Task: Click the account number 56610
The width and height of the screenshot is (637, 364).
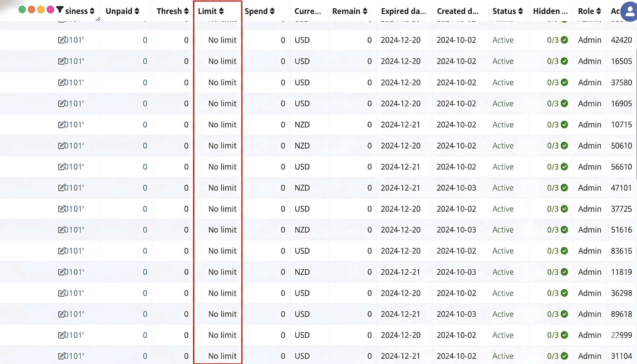Action: click(x=622, y=166)
